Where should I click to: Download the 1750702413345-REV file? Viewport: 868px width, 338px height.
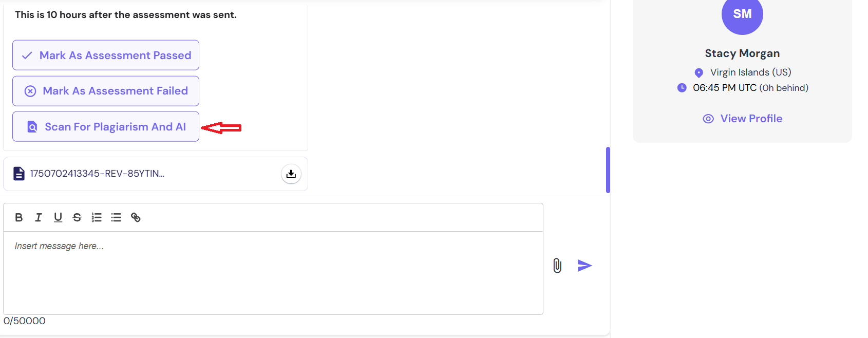pos(291,174)
